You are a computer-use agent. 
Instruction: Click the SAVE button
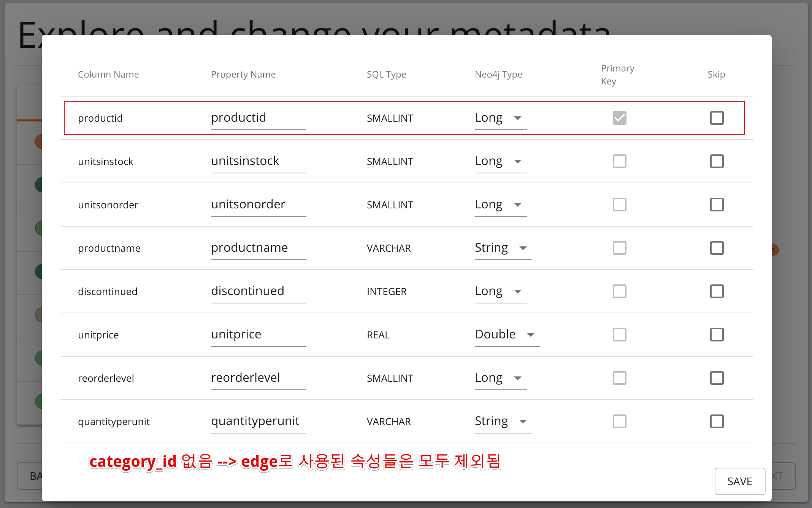pyautogui.click(x=740, y=481)
